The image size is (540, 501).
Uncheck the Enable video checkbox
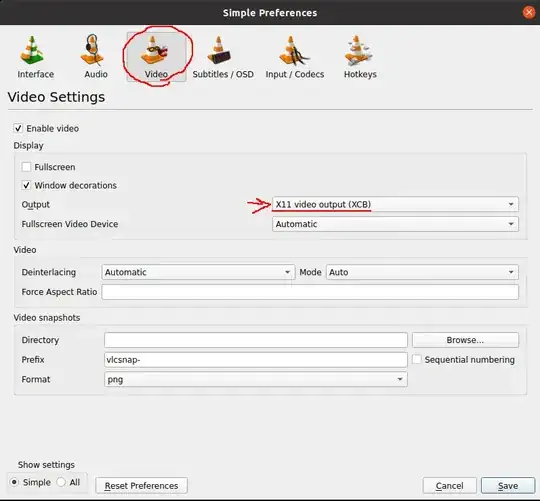click(18, 128)
